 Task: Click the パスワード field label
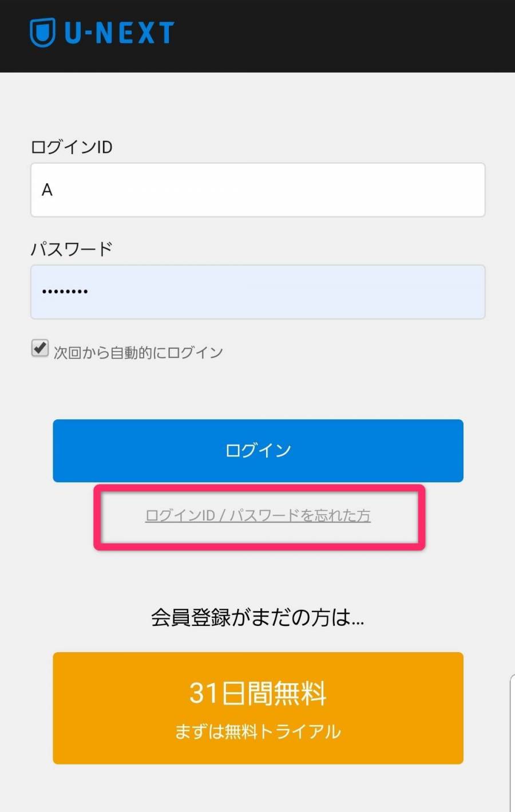pos(72,249)
